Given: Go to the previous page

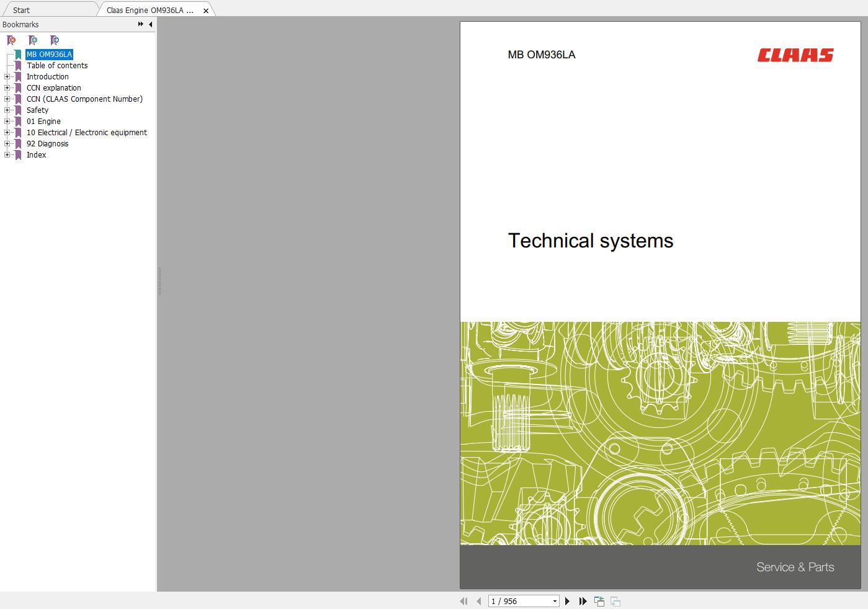Looking at the screenshot, I should point(478,601).
